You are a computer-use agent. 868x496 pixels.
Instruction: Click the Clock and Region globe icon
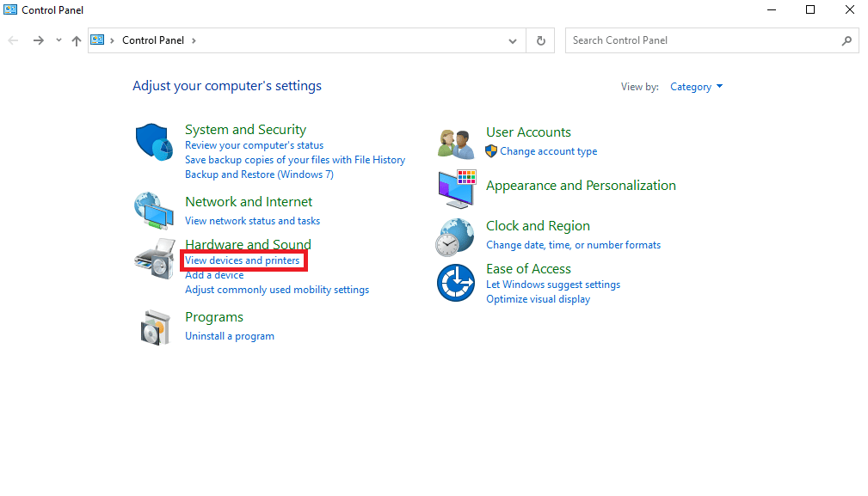455,236
